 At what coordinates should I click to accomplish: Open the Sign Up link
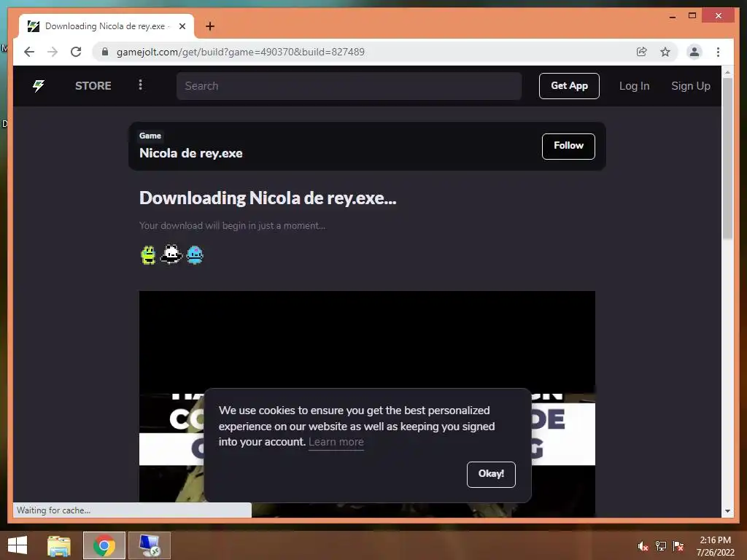[690, 86]
